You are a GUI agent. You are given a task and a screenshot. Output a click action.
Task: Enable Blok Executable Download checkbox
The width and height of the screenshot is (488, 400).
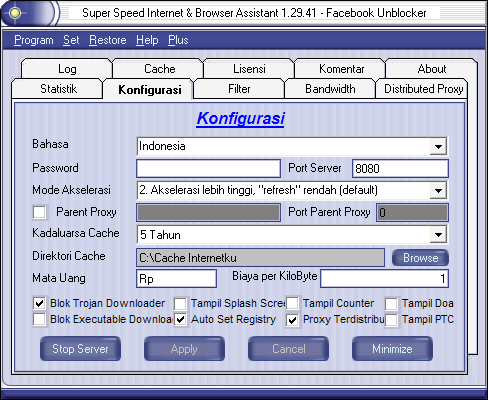point(40,319)
